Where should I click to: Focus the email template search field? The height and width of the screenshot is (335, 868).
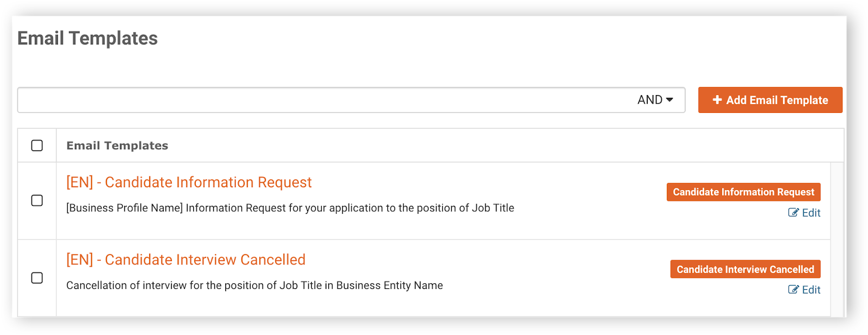tap(325, 100)
